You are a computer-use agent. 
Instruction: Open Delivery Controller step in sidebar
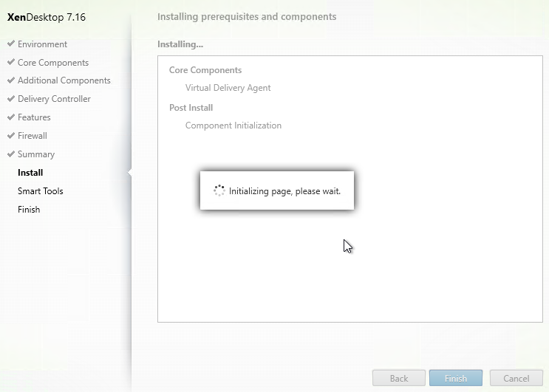[54, 99]
